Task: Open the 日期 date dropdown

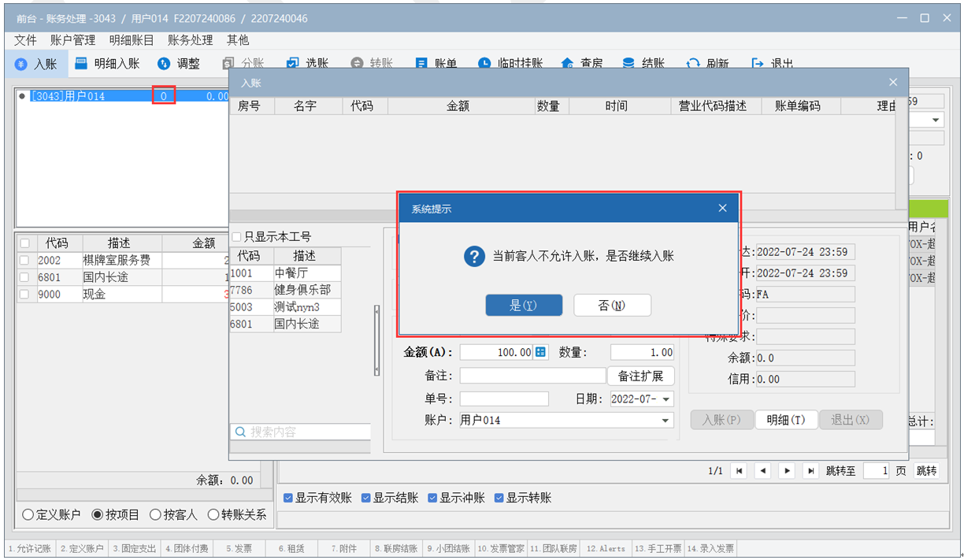Action: point(666,399)
